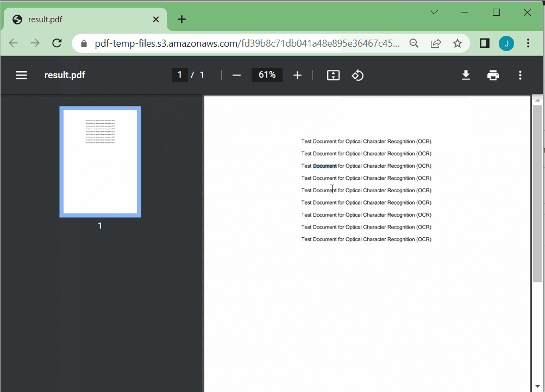This screenshot has width=545, height=392.
Task: Click the page number input field
Action: [180, 75]
